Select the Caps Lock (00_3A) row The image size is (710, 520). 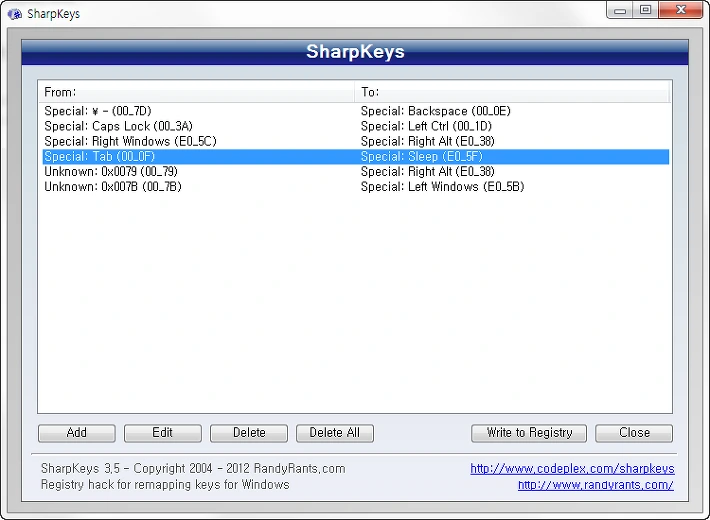(x=355, y=126)
